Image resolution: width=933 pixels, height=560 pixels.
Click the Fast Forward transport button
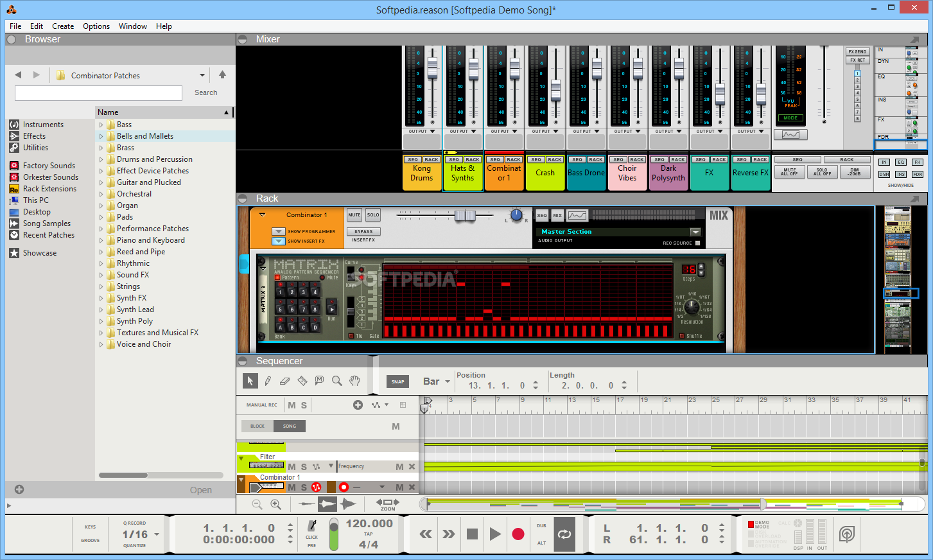click(x=449, y=534)
